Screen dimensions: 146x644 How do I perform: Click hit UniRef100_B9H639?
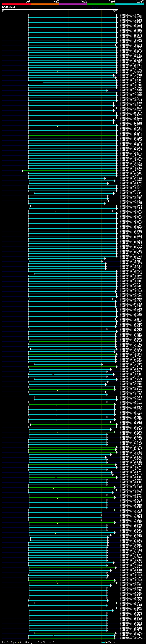(x=131, y=32)
